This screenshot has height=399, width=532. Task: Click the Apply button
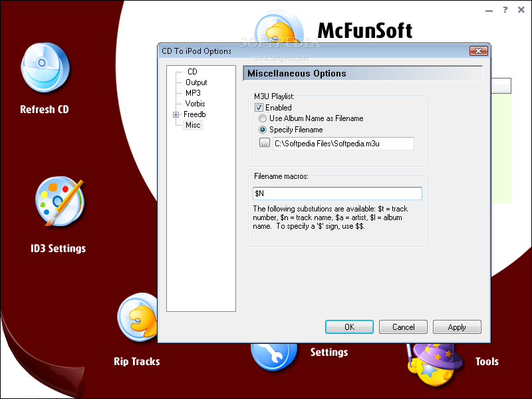point(457,327)
